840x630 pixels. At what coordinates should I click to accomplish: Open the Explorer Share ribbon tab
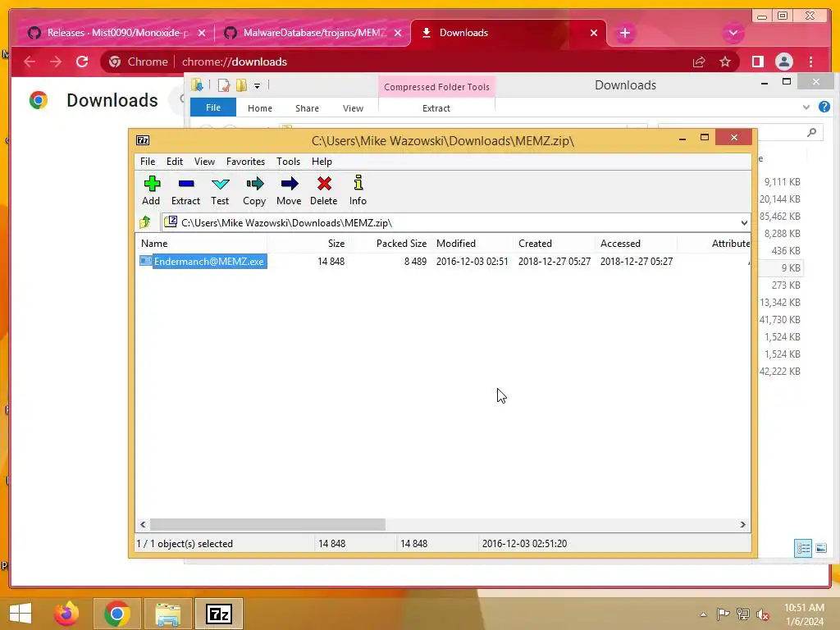(307, 107)
